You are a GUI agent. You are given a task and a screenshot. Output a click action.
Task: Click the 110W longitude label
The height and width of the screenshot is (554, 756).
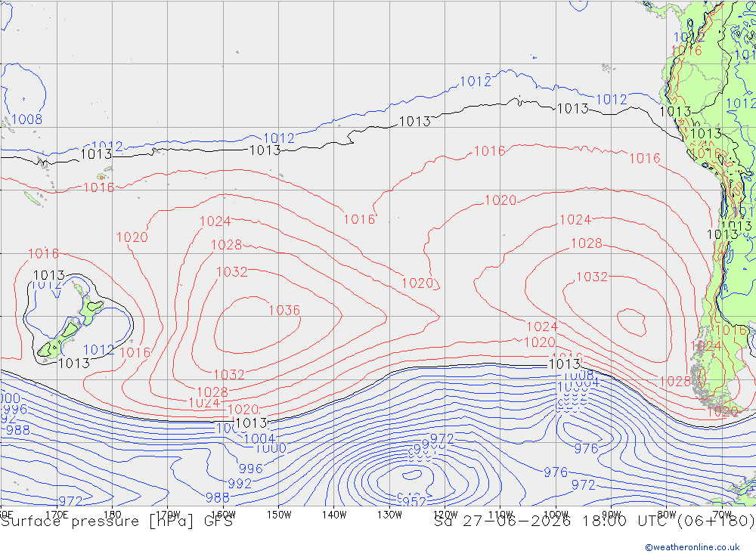point(500,515)
